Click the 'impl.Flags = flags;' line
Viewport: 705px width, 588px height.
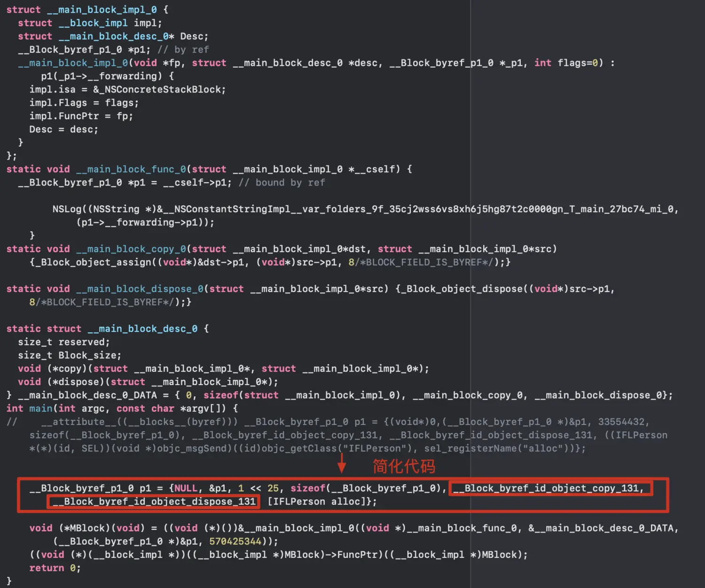(x=84, y=103)
